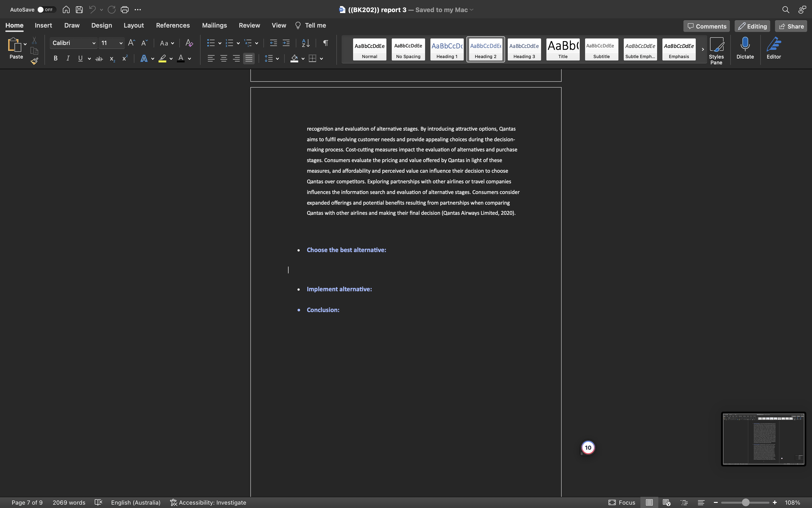Open the font size 11 dropdown

[121, 43]
